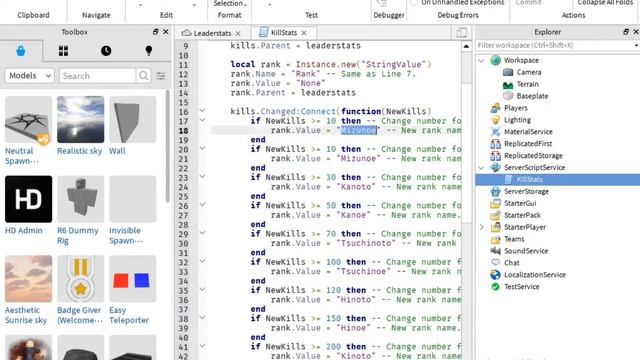640x360 pixels.
Task: Select the SoundService icon
Action: 496,251
